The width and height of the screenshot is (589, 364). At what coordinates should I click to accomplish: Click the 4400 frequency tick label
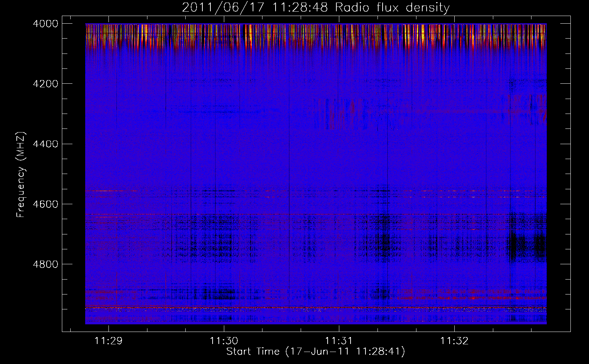pos(46,144)
